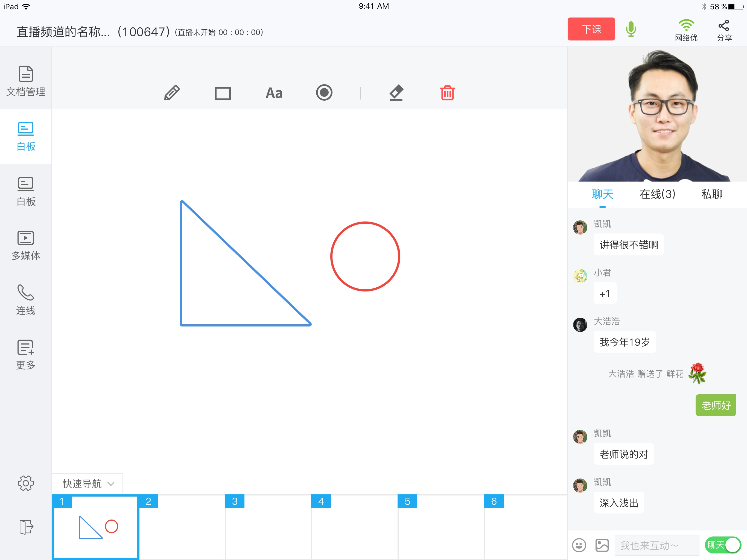Screen dimensions: 747x560
Task: Toggle the green microphone
Action: tap(631, 29)
